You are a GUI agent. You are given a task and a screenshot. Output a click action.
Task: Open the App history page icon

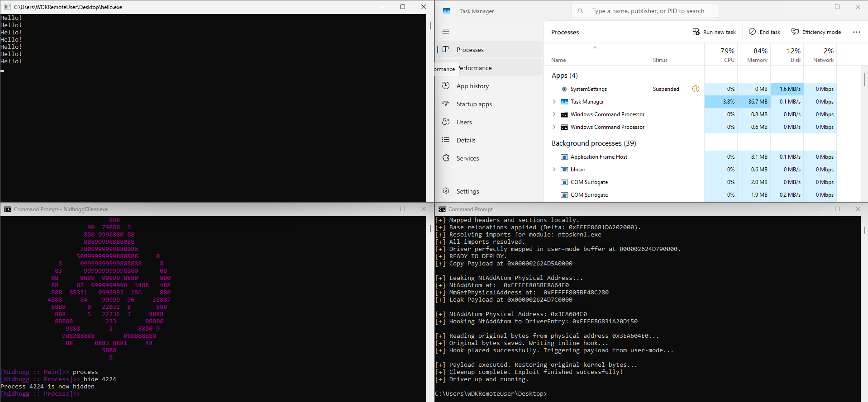tap(446, 86)
